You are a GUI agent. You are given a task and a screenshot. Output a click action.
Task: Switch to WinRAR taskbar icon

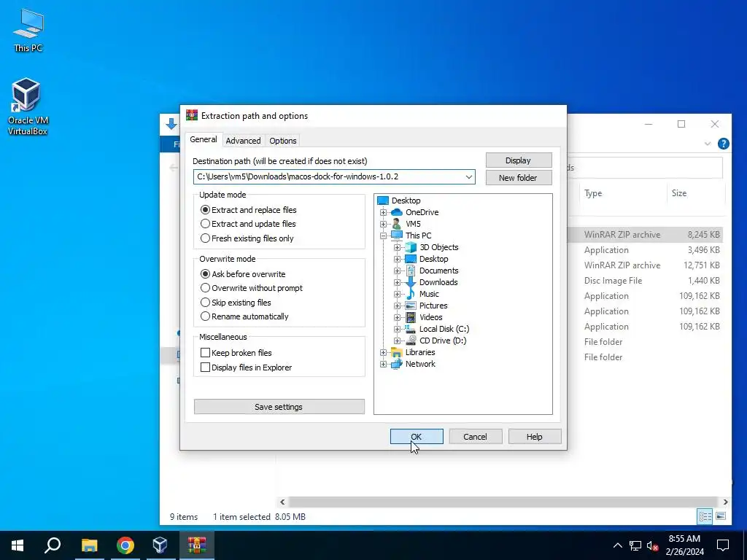(196, 545)
